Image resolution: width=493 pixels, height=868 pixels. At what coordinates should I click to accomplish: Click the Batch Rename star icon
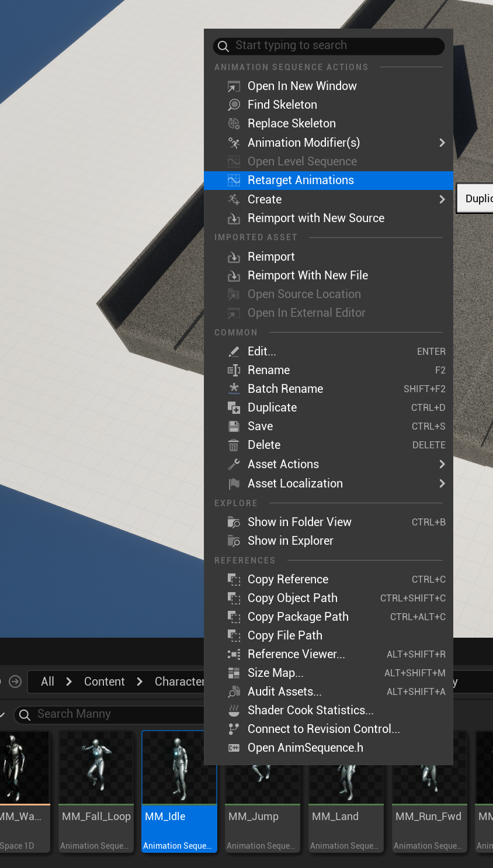pos(234,389)
